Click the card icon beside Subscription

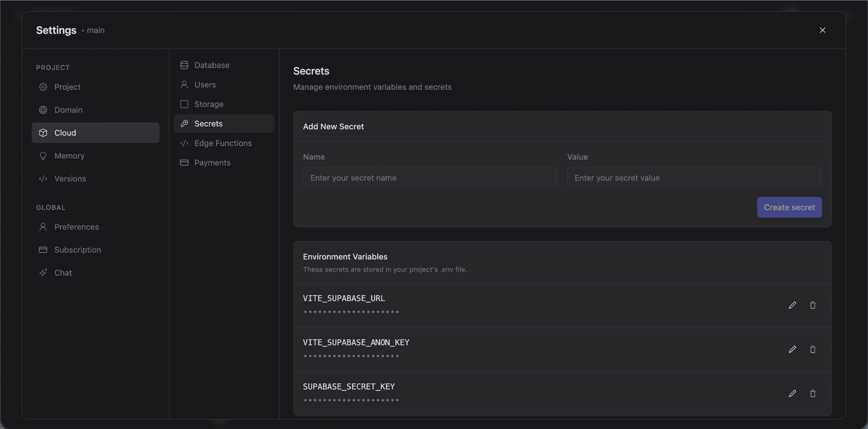point(43,250)
